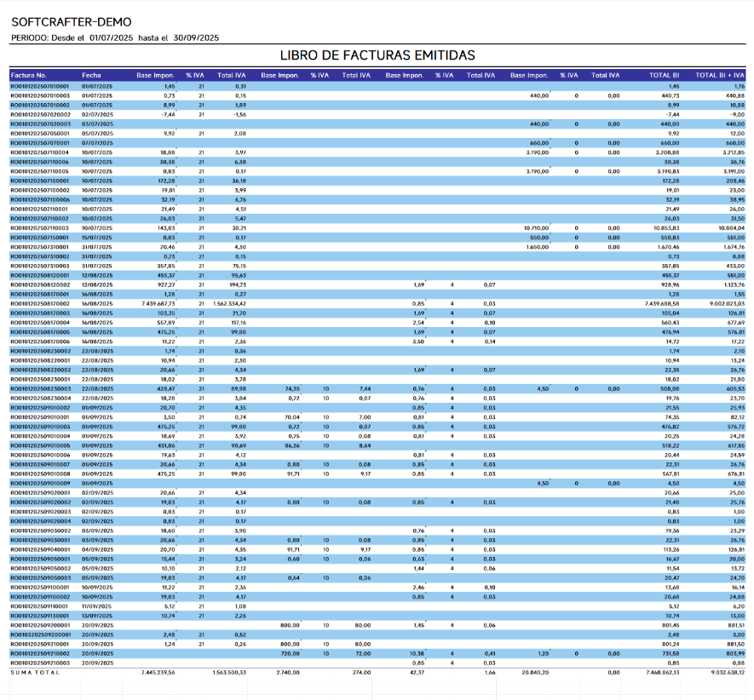Select the grand total cell 9.002.023,03
This screenshot has width=754, height=700.
coord(727,304)
